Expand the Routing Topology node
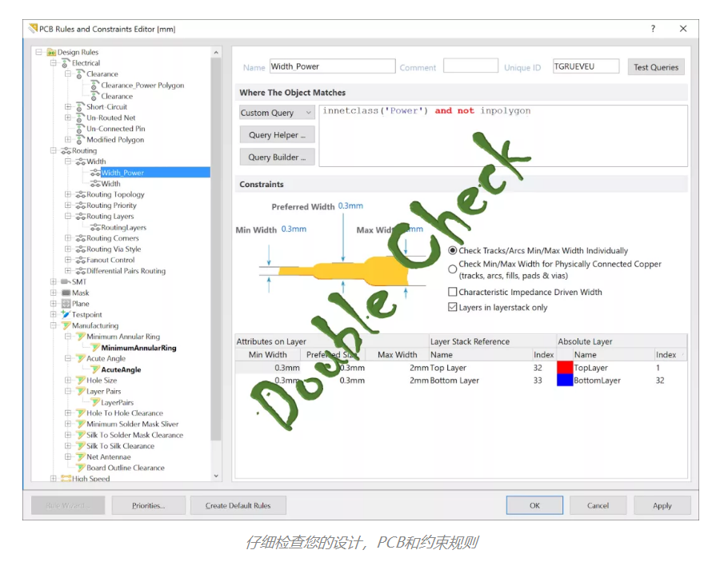The image size is (728, 562). tap(68, 194)
